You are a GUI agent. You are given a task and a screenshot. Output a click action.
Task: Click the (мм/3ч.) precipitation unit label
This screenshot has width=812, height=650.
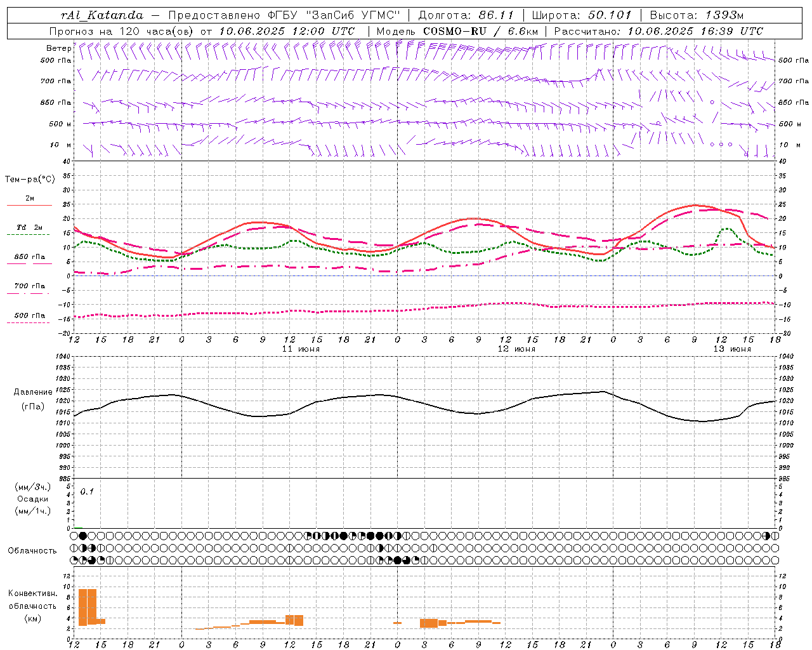[33, 487]
